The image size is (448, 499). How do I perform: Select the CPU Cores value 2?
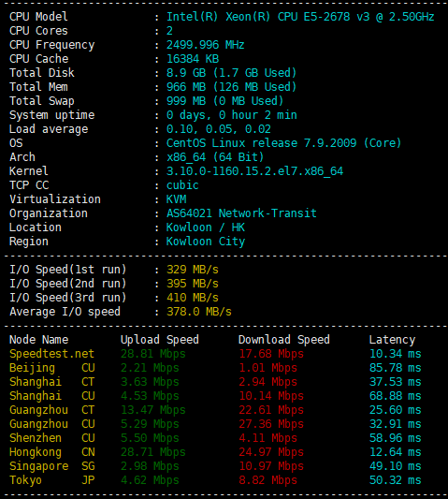(170, 31)
